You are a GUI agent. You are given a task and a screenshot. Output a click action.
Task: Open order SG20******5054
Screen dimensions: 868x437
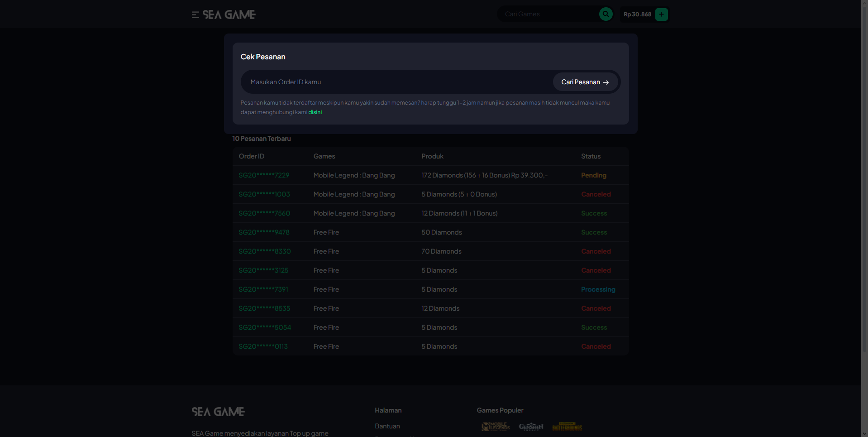pyautogui.click(x=265, y=327)
